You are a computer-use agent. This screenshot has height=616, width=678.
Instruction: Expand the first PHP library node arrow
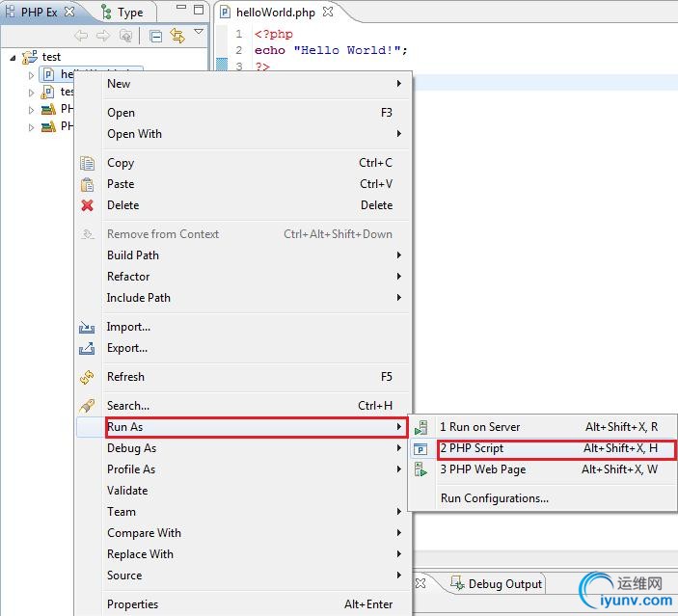(31, 110)
